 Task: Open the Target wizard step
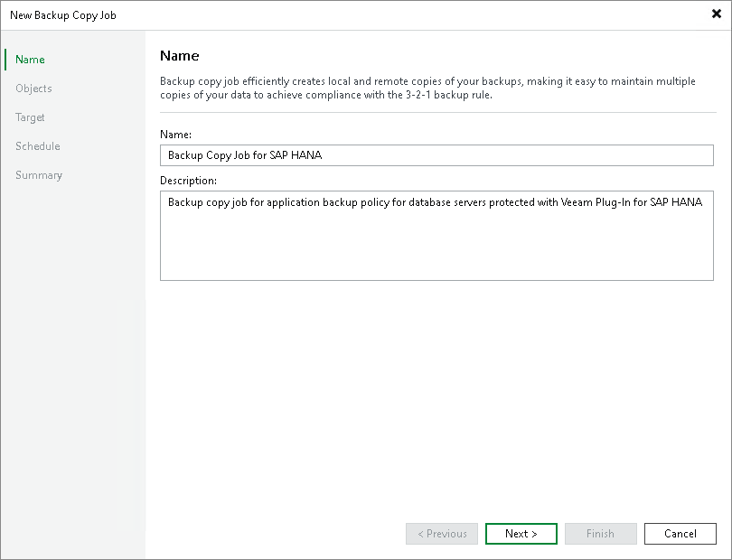tap(30, 117)
